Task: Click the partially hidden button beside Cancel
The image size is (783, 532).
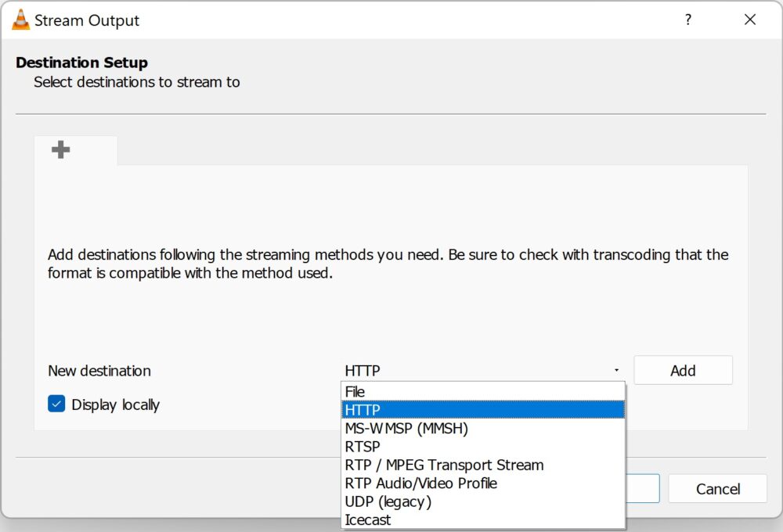Action: point(643,489)
